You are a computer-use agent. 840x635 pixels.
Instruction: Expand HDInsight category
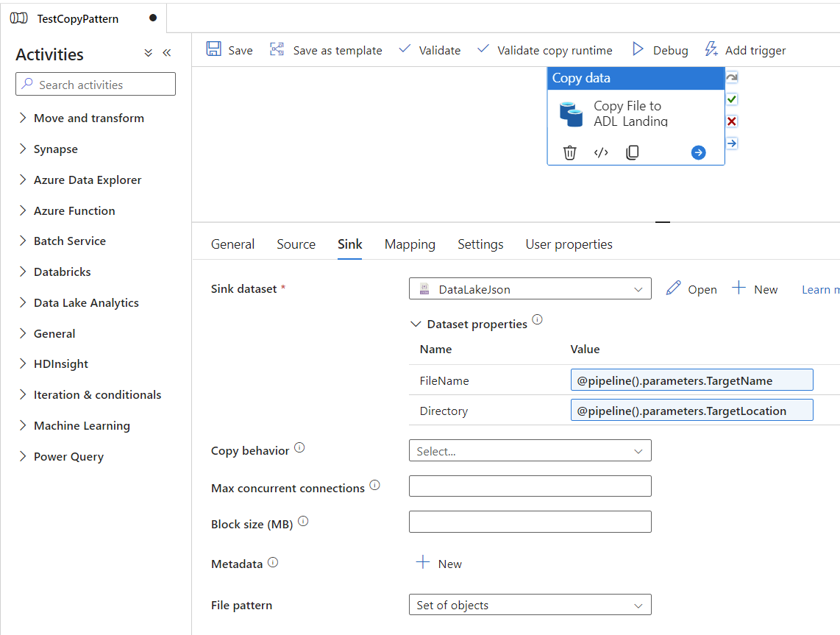click(23, 363)
